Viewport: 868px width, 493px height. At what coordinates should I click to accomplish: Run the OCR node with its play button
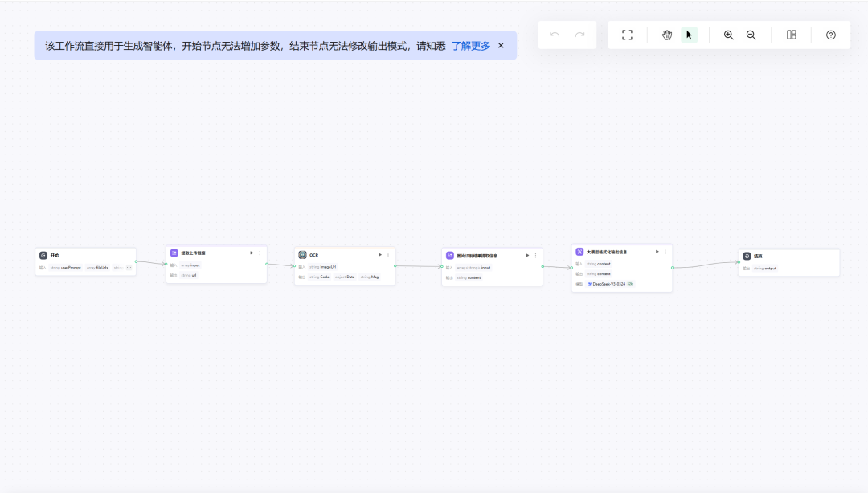(380, 255)
